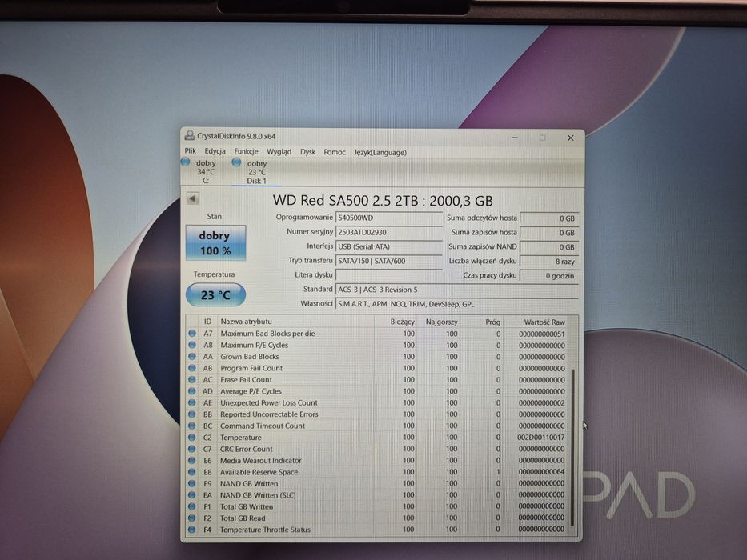This screenshot has height=560, width=747.
Task: Click the previous disk arrow button
Action: tap(193, 198)
